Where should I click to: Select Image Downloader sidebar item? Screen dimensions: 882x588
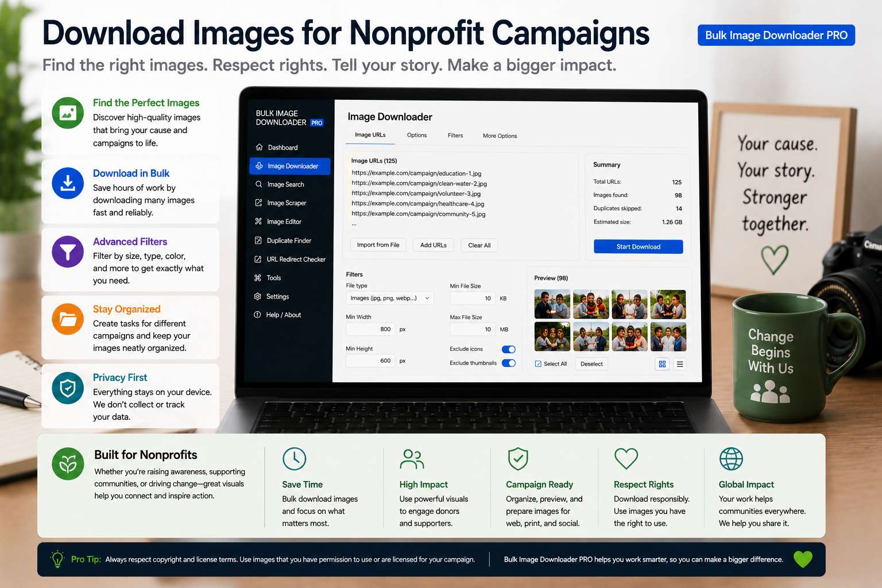point(290,166)
